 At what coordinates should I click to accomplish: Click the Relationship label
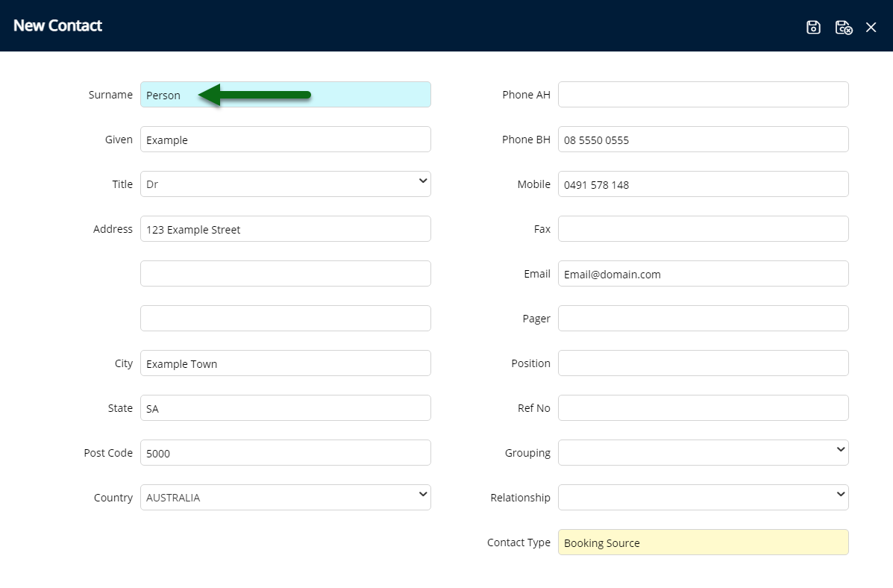[520, 498]
